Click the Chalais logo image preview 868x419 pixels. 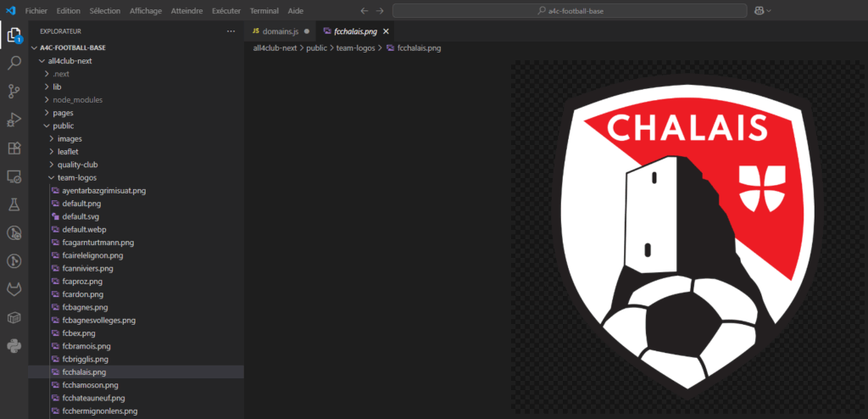(x=687, y=238)
